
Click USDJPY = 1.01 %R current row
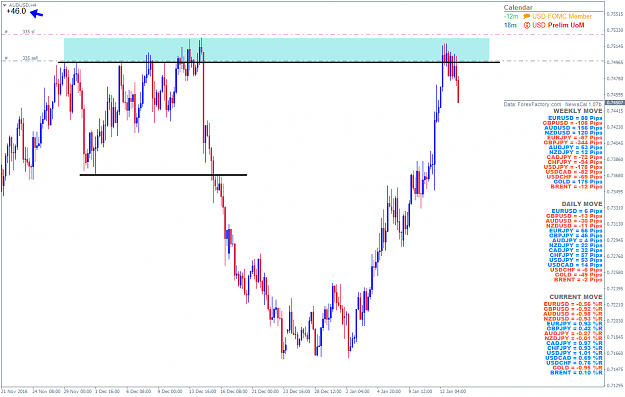[574, 353]
